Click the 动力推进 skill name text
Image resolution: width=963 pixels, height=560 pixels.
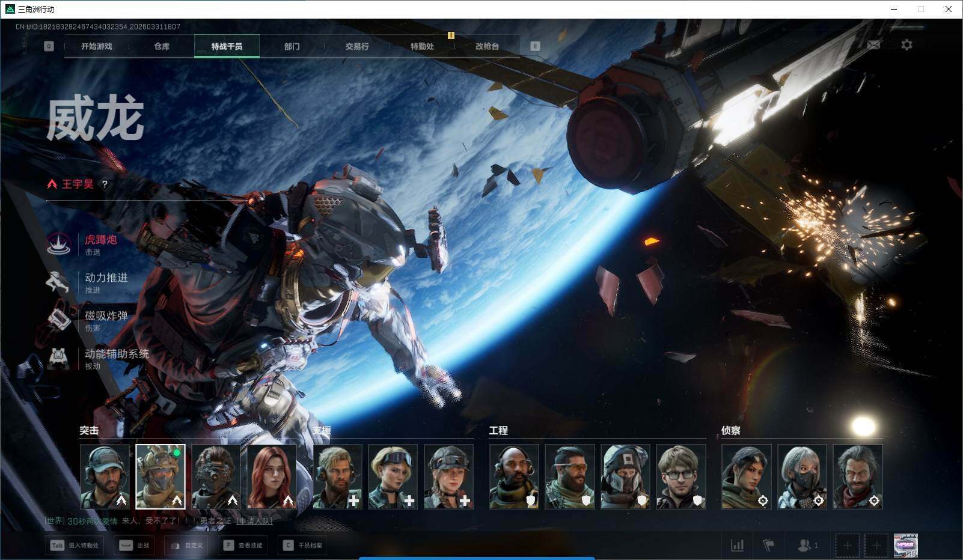[106, 278]
